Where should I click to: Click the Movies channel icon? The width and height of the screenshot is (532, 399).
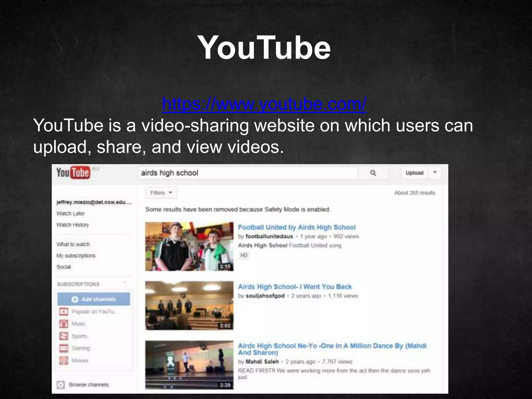tap(64, 361)
